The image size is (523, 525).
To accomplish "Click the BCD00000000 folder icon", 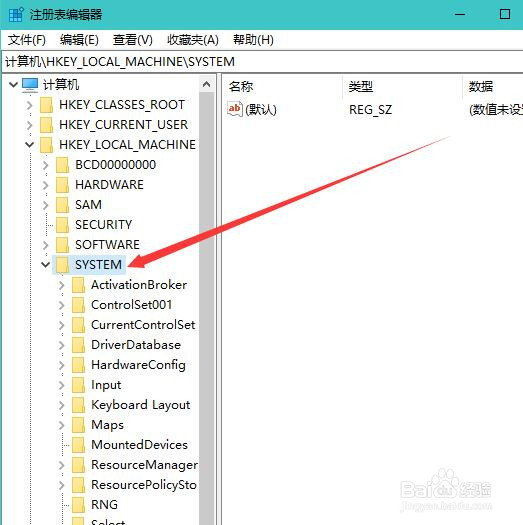I will 63,165.
